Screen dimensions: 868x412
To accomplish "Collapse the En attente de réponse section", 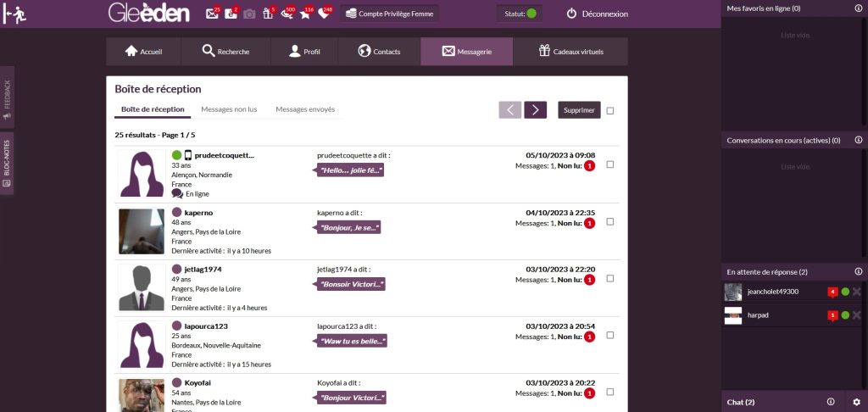I will [766, 272].
